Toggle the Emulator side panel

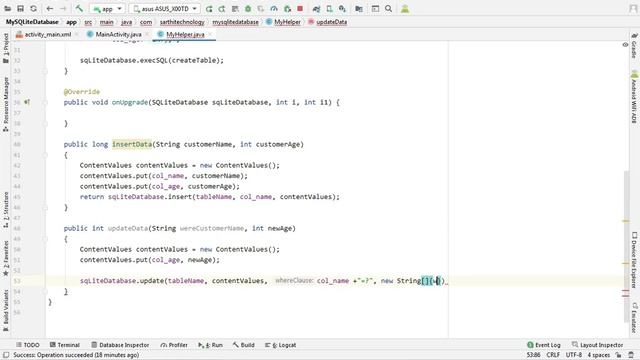coord(634,318)
